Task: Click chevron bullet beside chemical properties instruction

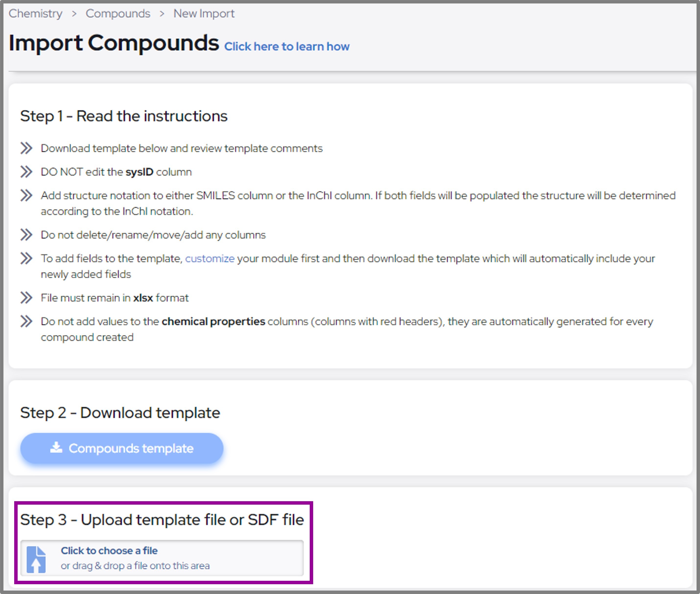Action: (26, 321)
